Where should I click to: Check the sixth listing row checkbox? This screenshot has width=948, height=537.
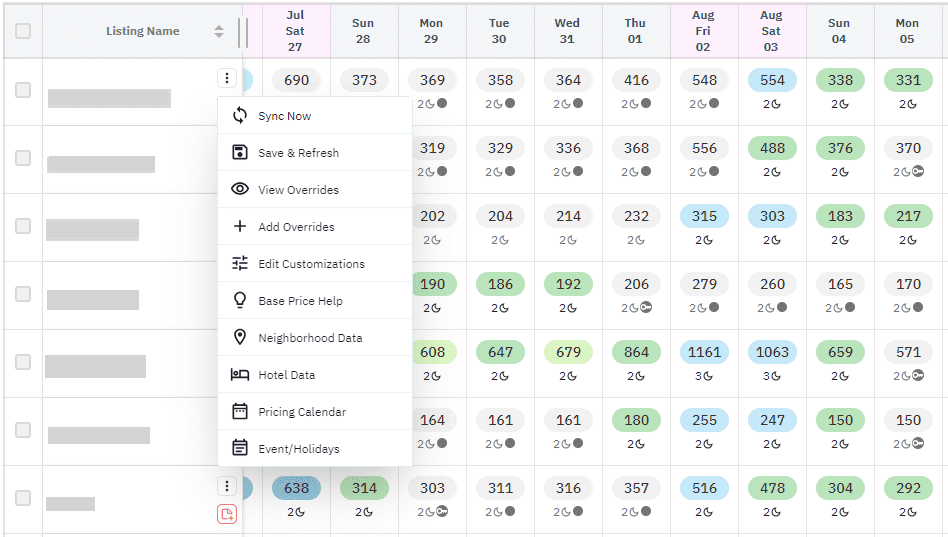[23, 430]
